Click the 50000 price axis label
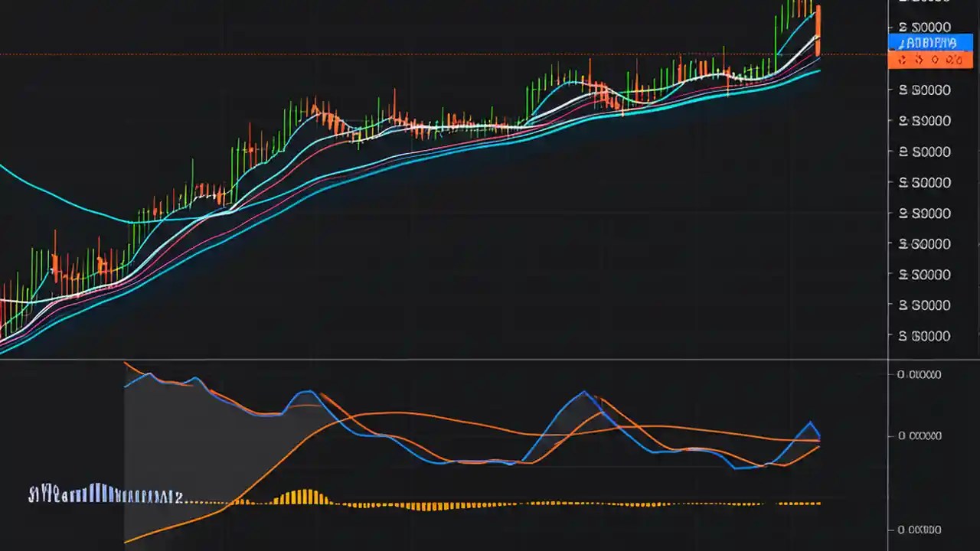 coord(924,182)
